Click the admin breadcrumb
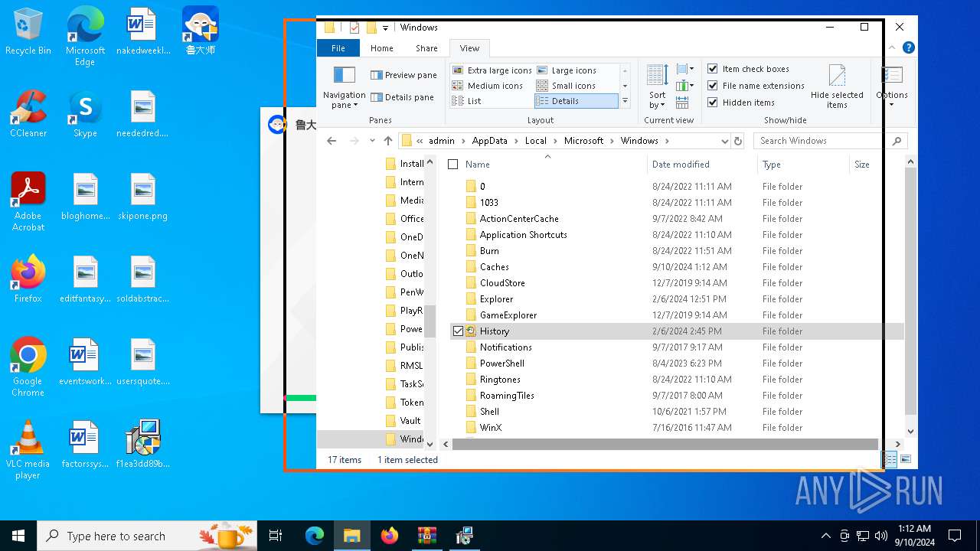This screenshot has height=551, width=980. [x=441, y=141]
